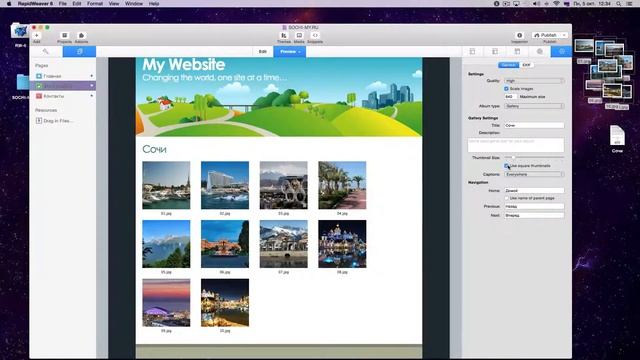Viewport: 640px width, 360px height.
Task: Open thumbnail 10.jpg in gallery
Action: click(225, 303)
